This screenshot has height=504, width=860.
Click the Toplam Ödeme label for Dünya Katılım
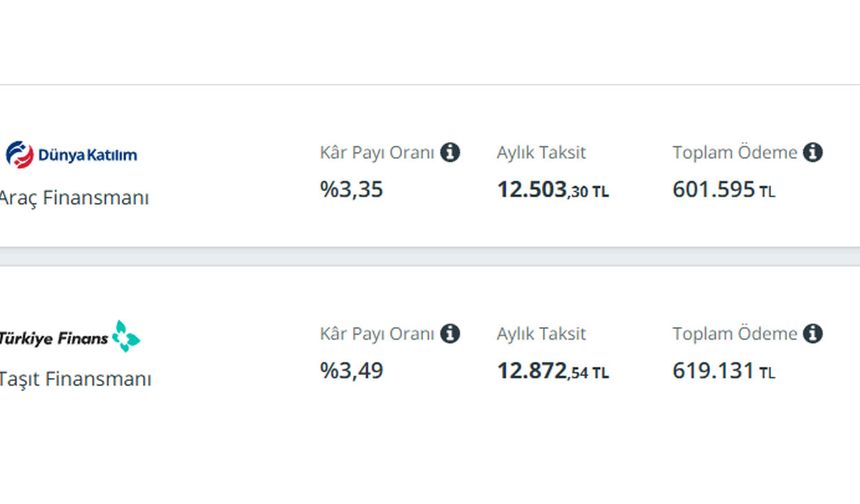(x=735, y=152)
